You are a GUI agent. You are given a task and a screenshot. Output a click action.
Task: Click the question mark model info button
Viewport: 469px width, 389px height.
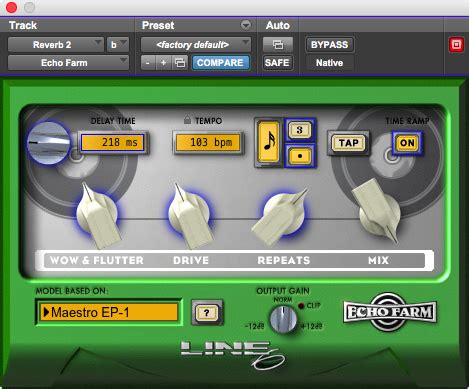click(207, 313)
